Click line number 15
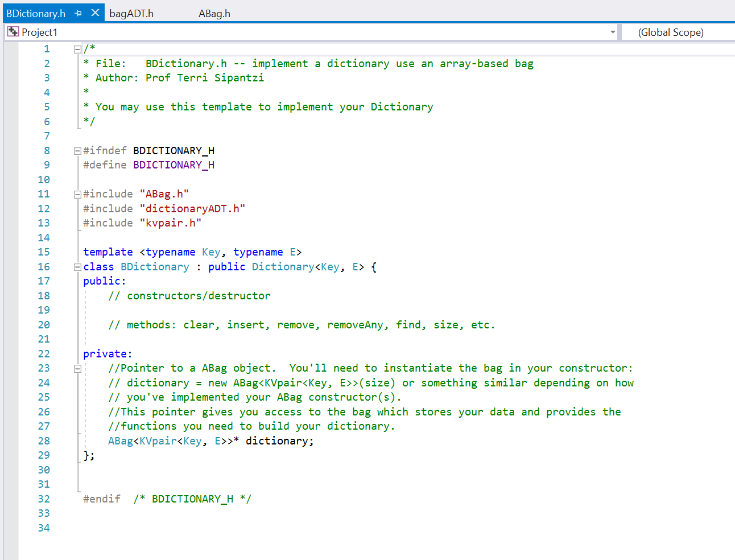 (x=44, y=252)
